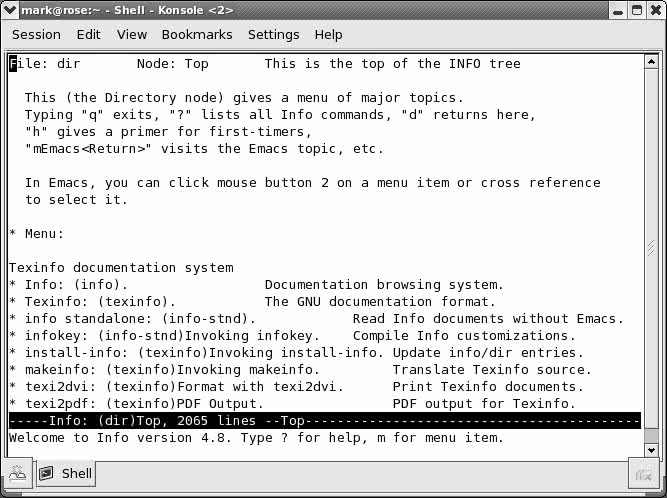
Task: Click 'Translate Texinfo source.' description
Action: coord(492,370)
